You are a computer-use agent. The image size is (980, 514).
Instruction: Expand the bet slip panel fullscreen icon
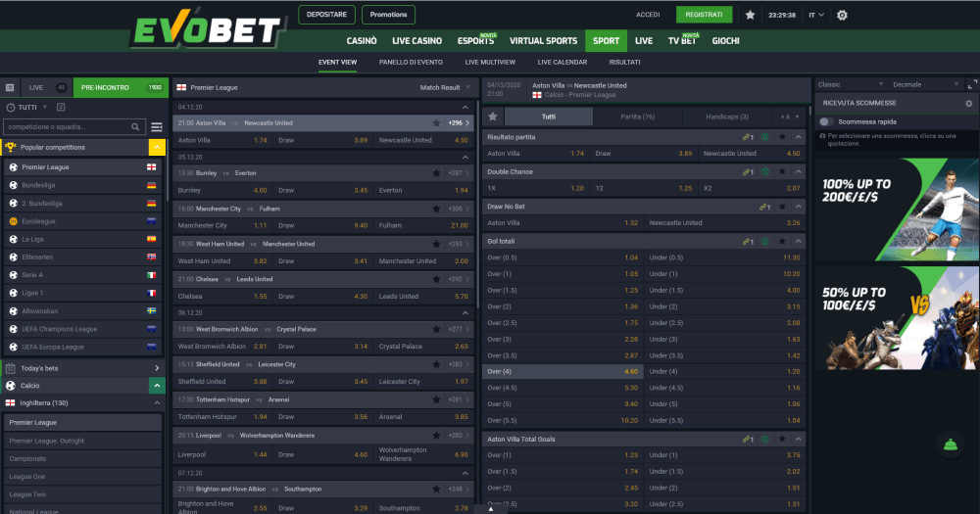(972, 83)
